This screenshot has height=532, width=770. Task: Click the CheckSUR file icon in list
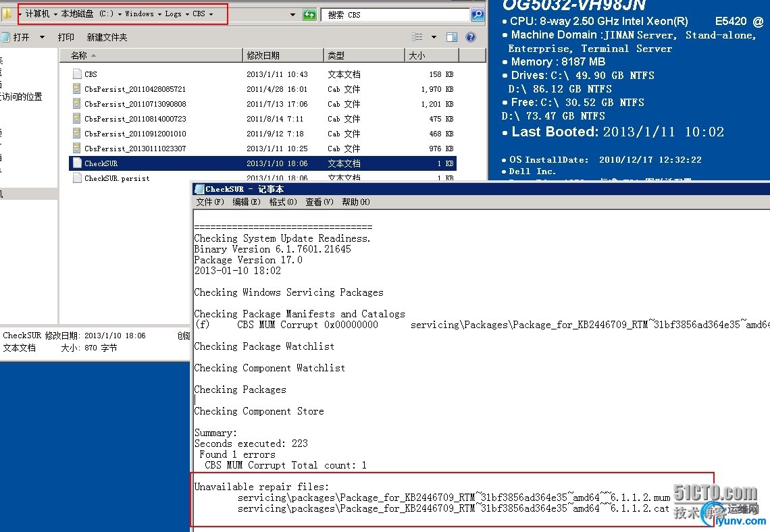tap(77, 163)
